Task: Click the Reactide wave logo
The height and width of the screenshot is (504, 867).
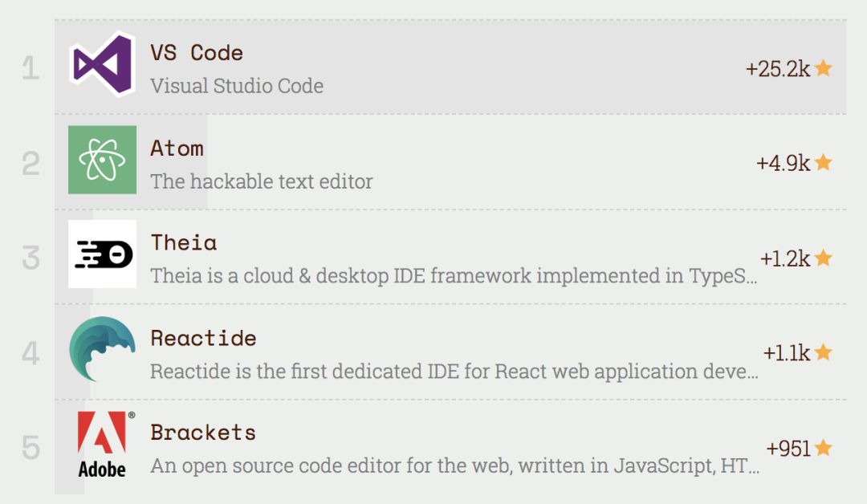Action: tap(102, 349)
